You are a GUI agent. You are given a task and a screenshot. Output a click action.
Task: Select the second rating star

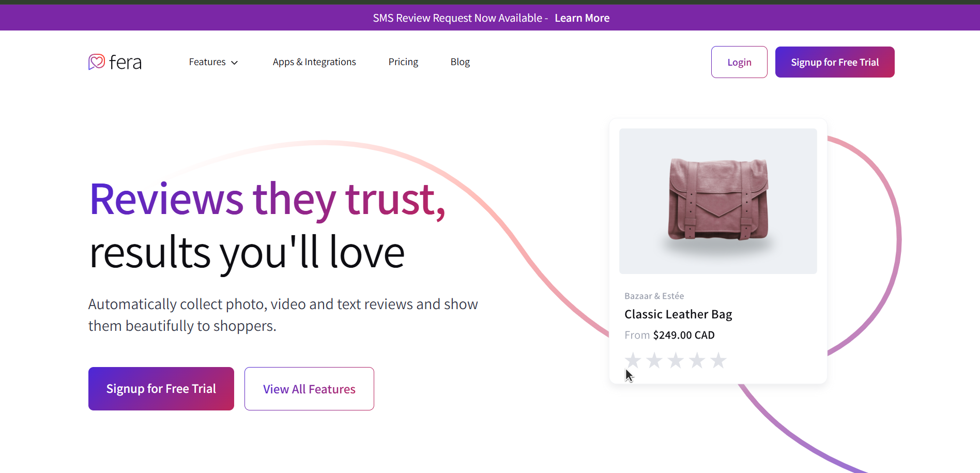tap(654, 360)
